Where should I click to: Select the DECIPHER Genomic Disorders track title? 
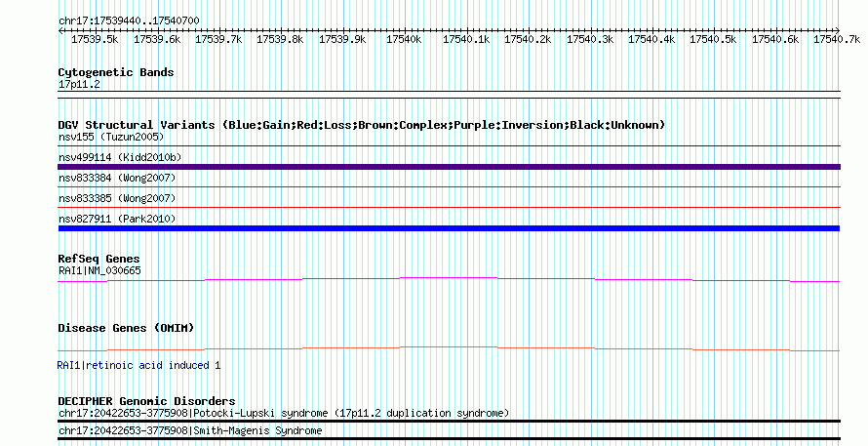click(146, 401)
